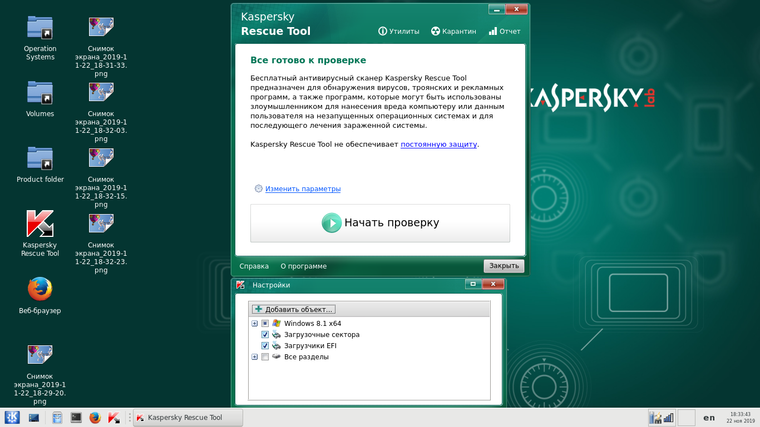Maximize the Настройки window
This screenshot has height=427, width=760.
[x=473, y=284]
